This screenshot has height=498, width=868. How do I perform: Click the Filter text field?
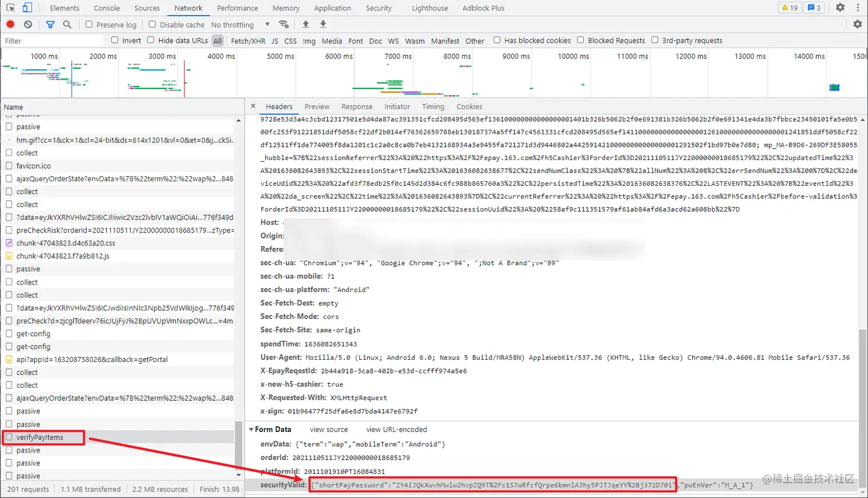(53, 41)
